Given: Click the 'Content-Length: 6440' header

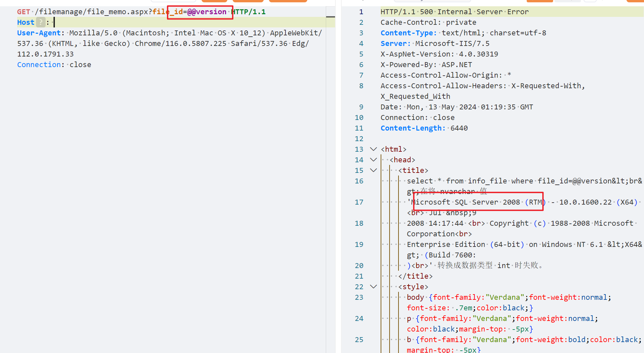Looking at the screenshot, I should 424,128.
